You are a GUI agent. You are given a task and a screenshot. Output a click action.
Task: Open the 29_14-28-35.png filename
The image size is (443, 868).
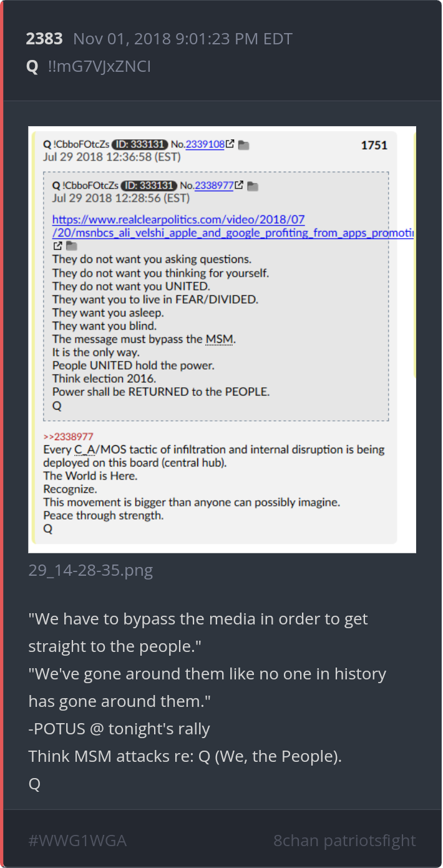(x=90, y=570)
